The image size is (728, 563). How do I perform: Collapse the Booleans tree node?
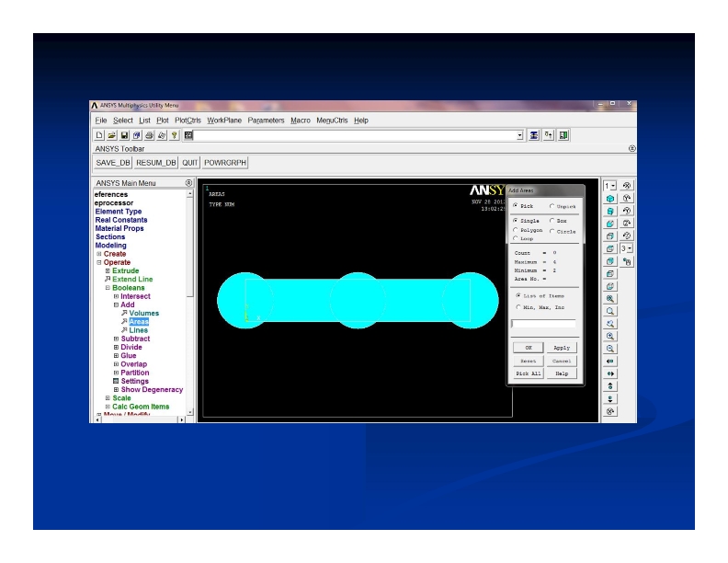(x=108, y=288)
